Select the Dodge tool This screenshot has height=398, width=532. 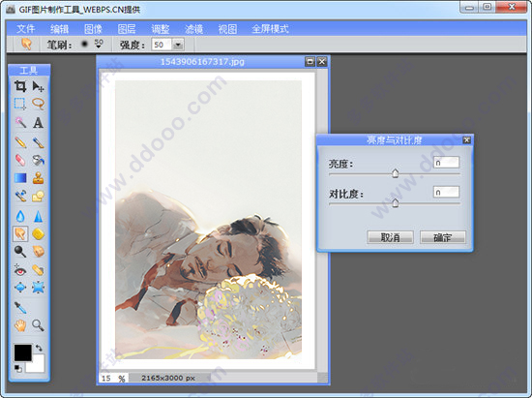pyautogui.click(x=20, y=252)
